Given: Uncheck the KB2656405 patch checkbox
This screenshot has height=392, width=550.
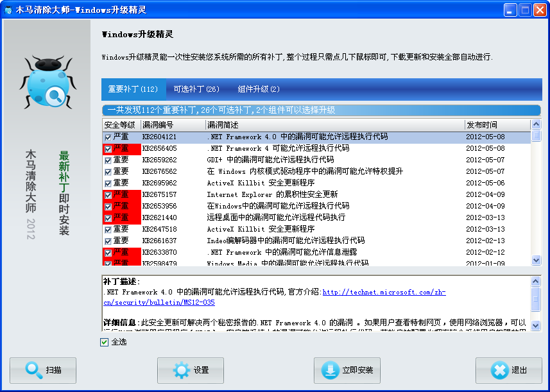Looking at the screenshot, I should pos(108,149).
